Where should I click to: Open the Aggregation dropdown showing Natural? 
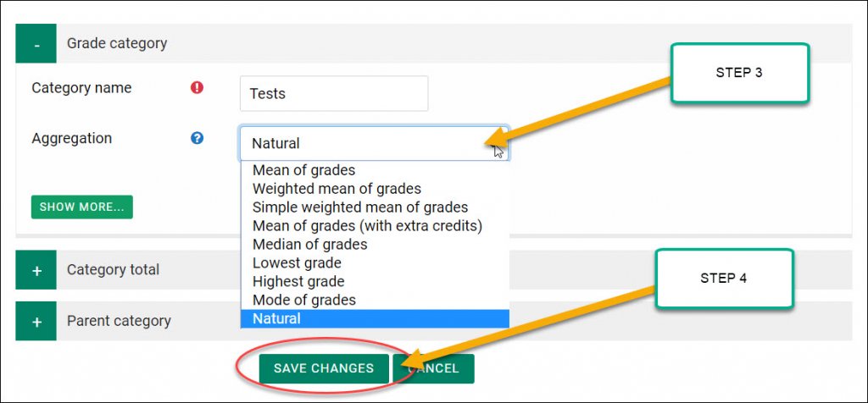[374, 144]
